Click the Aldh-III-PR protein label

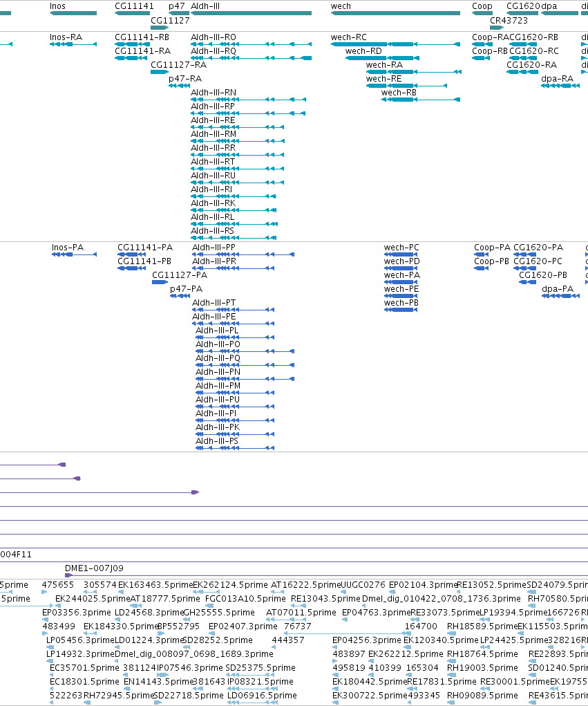214,261
